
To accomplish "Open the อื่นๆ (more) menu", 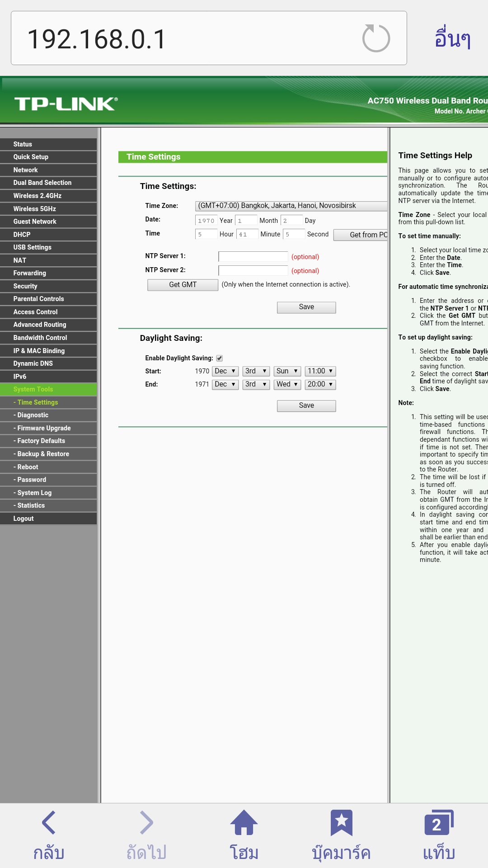I will click(452, 38).
